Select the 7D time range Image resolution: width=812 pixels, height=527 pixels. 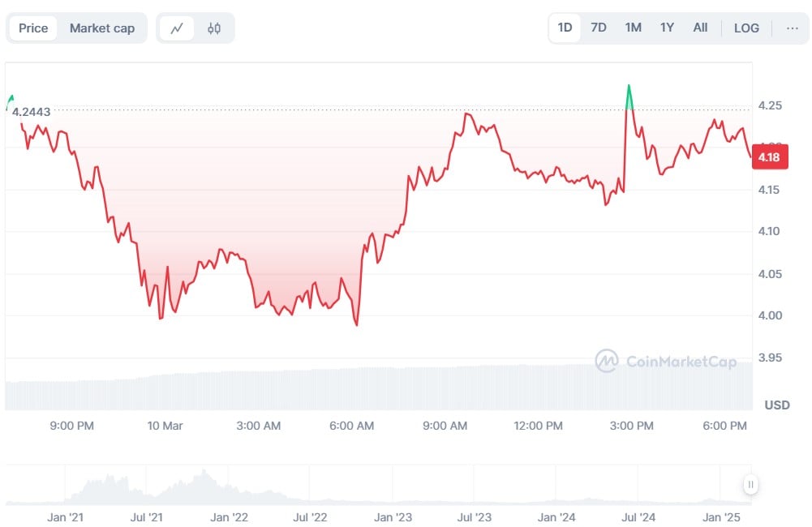(x=599, y=28)
